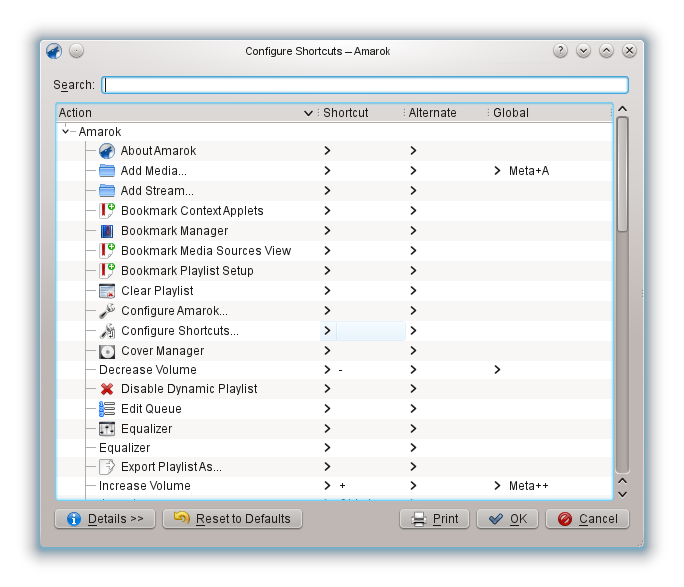Select the Disable Dynamic Playlist row text
This screenshot has width=684, height=587.
click(189, 389)
